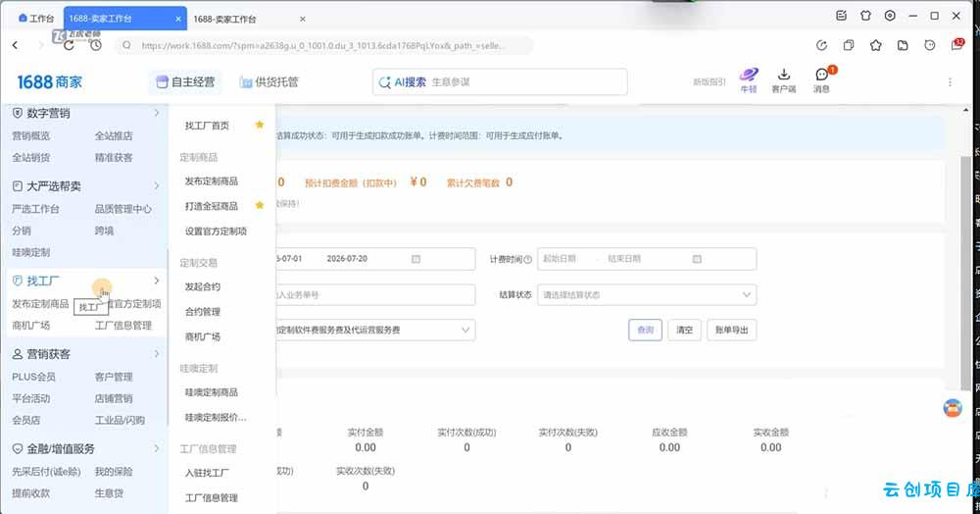The width and height of the screenshot is (980, 514).
Task: Click the 2026-07-20 end date
Action: pos(347,259)
